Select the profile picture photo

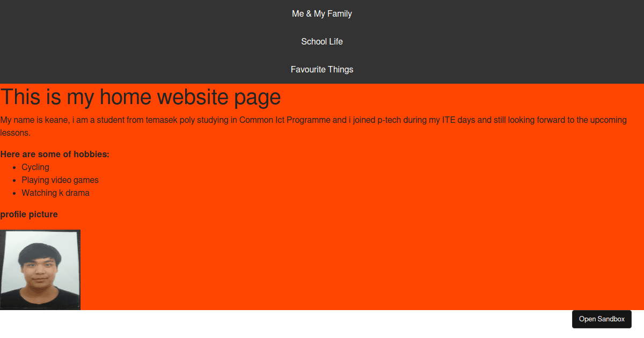(40, 268)
